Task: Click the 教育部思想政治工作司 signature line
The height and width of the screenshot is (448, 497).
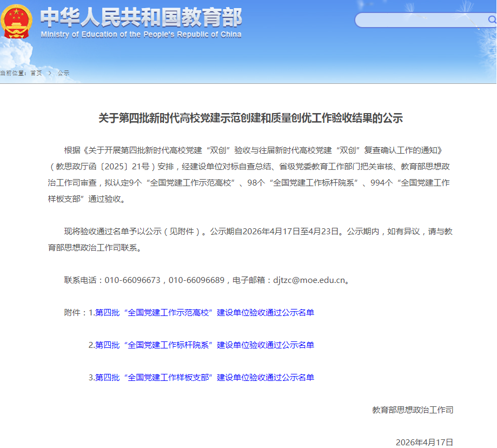Action: [x=413, y=410]
